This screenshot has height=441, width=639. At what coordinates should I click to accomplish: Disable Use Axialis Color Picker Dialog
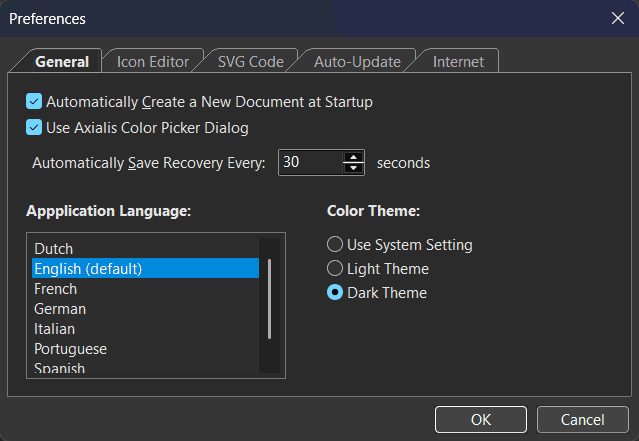[35, 128]
